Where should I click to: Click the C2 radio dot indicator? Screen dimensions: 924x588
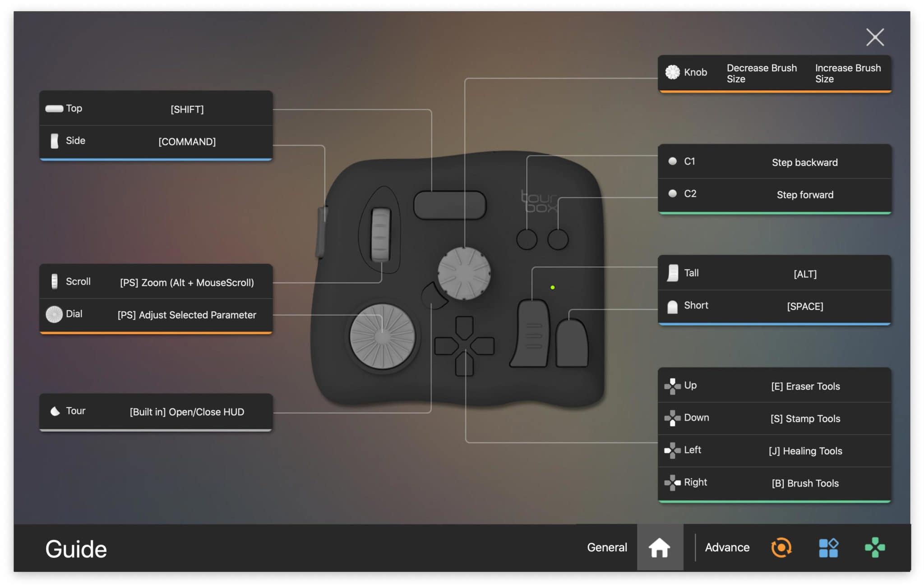(672, 194)
